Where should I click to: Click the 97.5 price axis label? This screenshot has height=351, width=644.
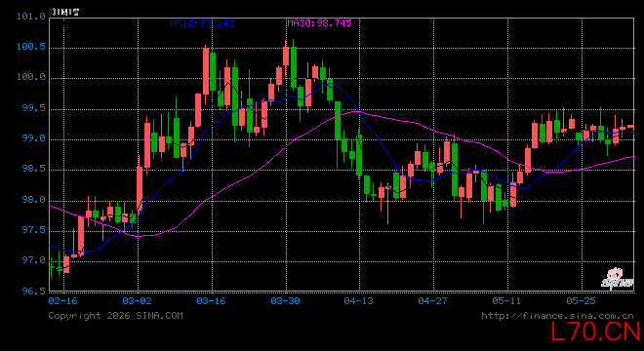coord(34,230)
